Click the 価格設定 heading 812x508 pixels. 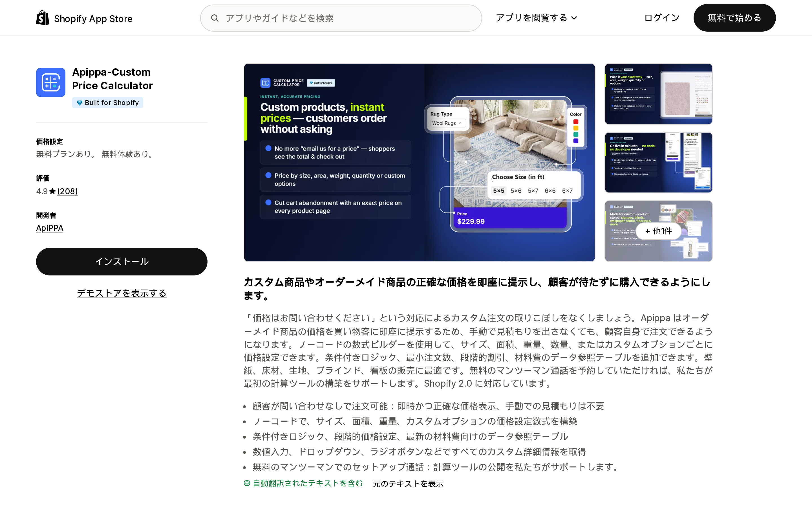tap(50, 142)
